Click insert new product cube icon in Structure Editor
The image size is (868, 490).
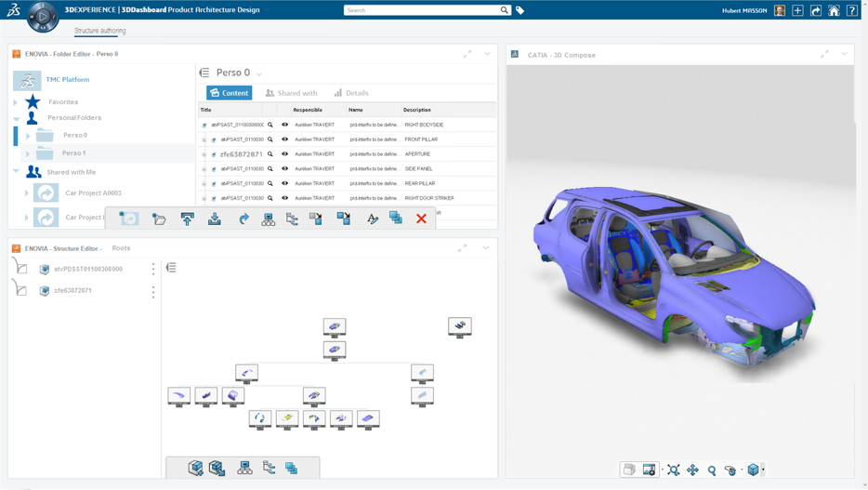[x=195, y=469]
